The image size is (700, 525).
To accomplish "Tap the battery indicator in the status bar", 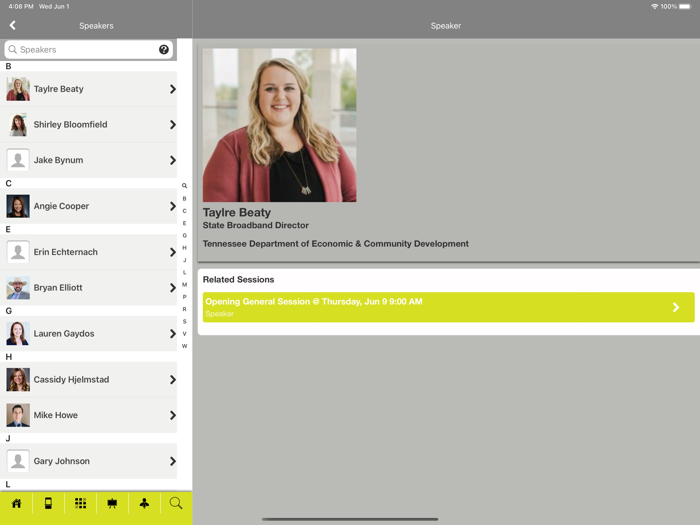I will pyautogui.click(x=685, y=6).
